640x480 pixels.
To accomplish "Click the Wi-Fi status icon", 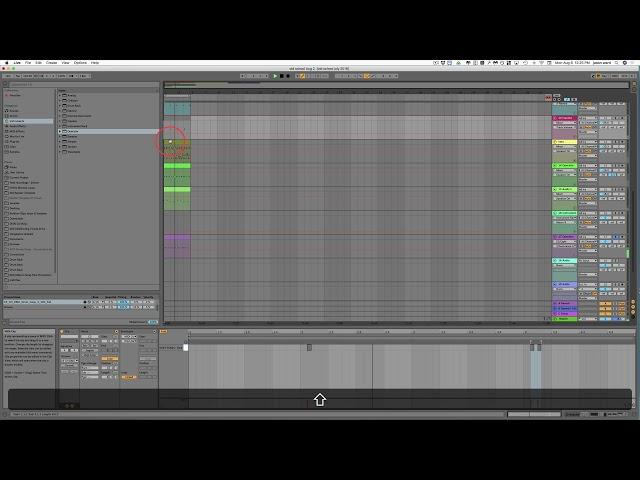I will tap(542, 63).
